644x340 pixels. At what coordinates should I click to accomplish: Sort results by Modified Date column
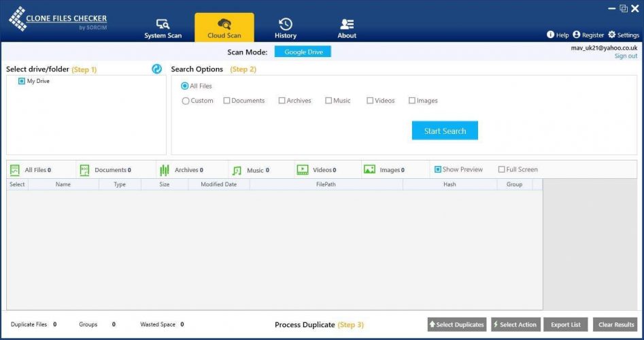219,184
